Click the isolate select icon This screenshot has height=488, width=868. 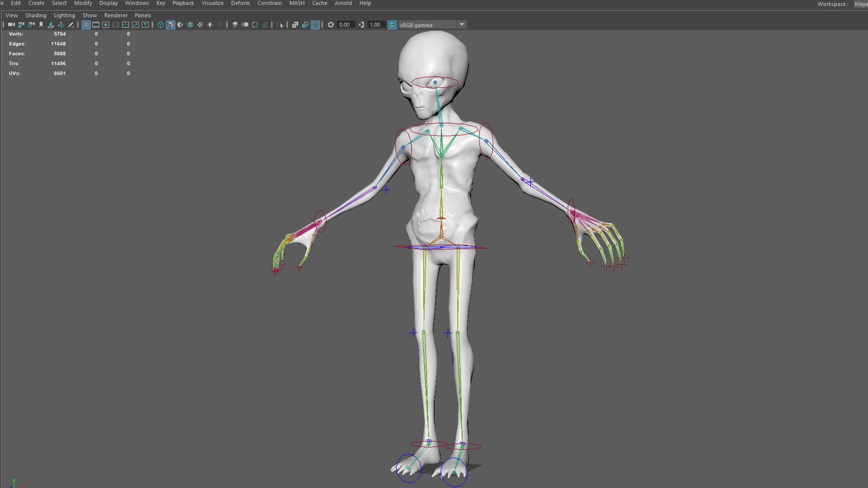click(x=280, y=25)
